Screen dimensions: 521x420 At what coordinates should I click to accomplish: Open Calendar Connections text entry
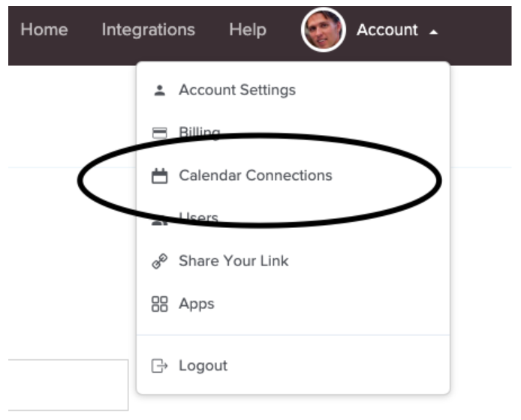255,175
